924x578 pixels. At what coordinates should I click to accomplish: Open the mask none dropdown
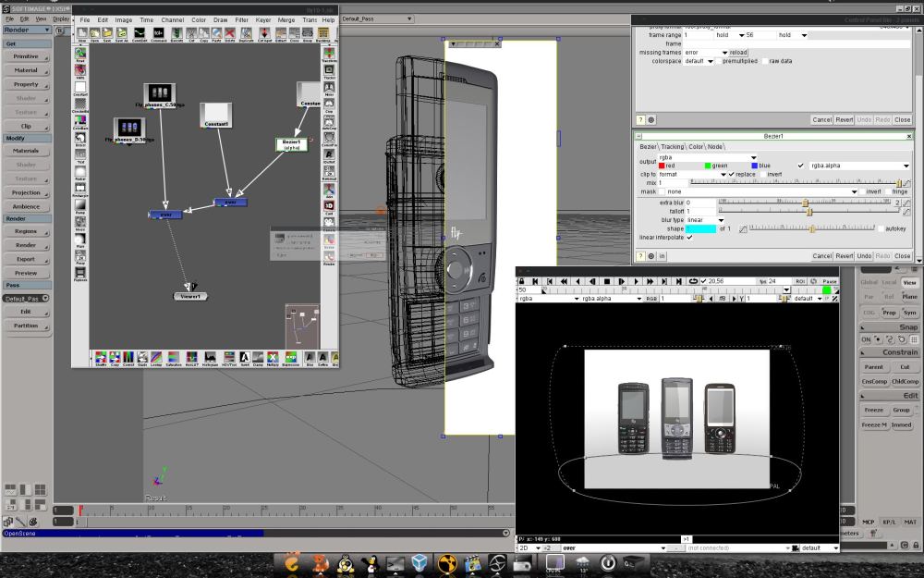[x=761, y=191]
